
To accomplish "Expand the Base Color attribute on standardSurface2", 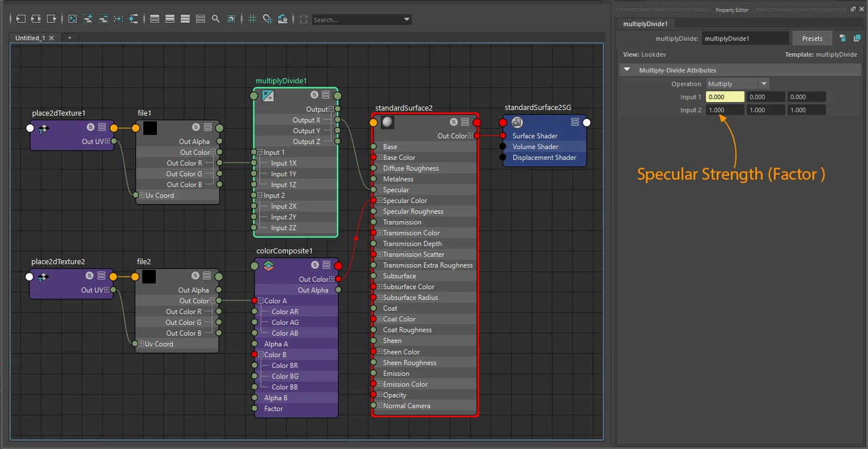I will (x=380, y=158).
